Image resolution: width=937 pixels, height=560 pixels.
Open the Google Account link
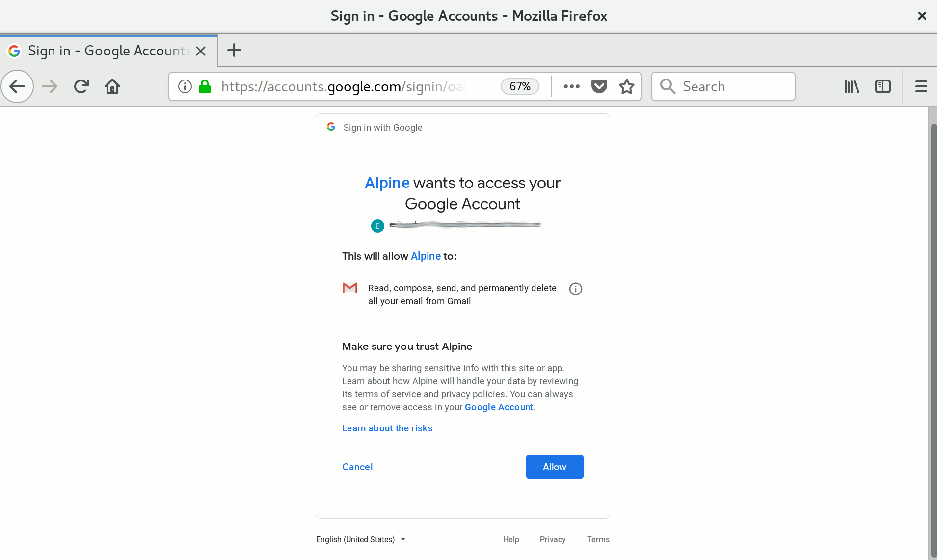coord(499,407)
